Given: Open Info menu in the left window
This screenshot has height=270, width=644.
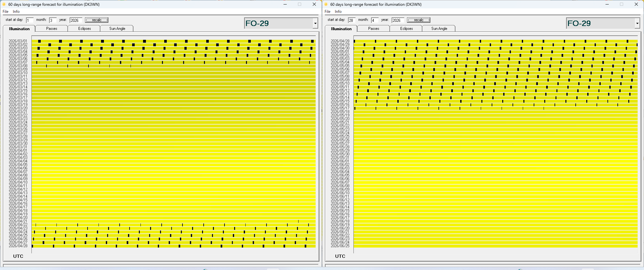Looking at the screenshot, I should coord(16,12).
